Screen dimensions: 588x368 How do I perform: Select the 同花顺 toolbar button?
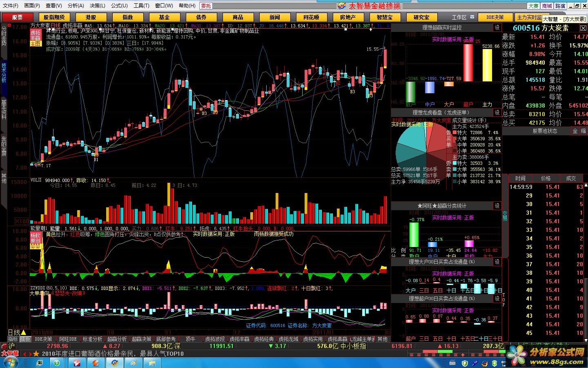tap(312, 17)
